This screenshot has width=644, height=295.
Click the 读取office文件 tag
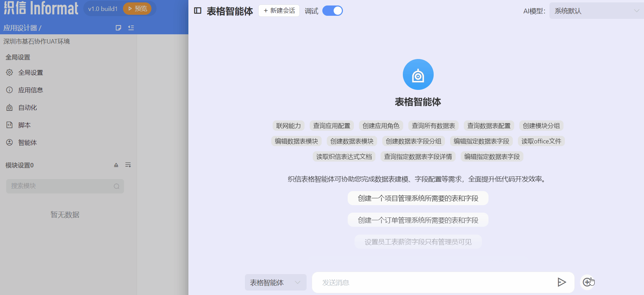pos(541,141)
